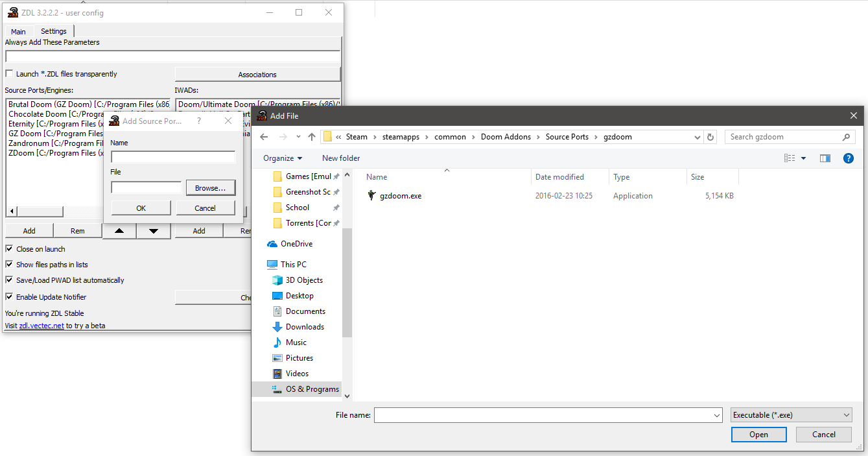
Task: Select OneDrive in the navigation pane
Action: (x=296, y=244)
